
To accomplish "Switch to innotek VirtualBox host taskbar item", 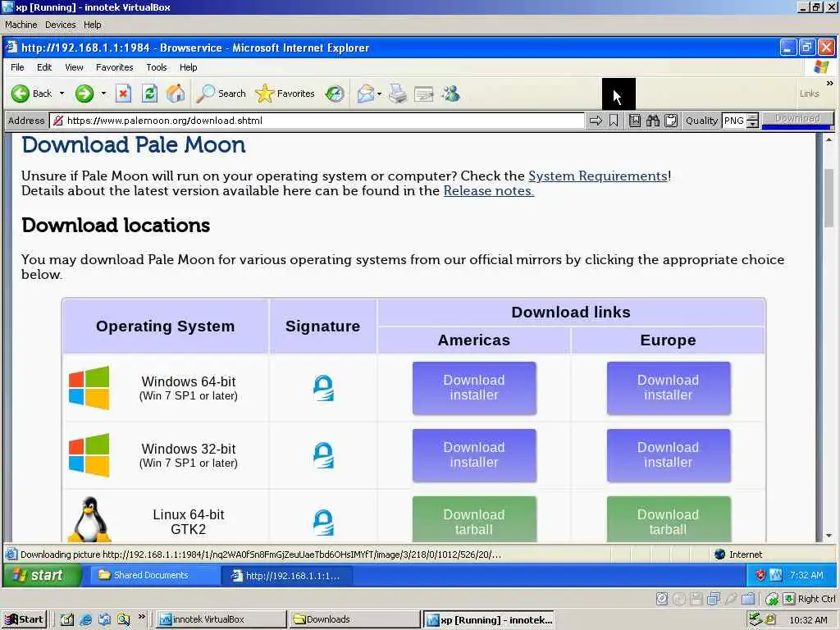I will point(221,620).
